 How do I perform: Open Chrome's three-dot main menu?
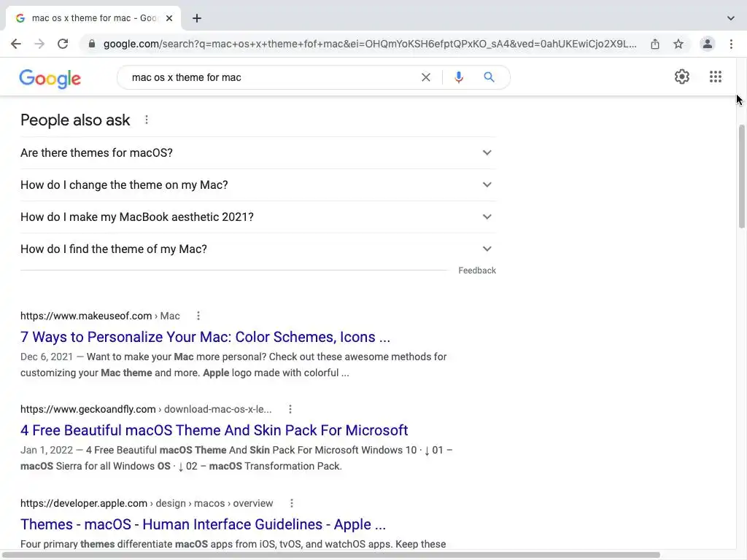tap(731, 44)
